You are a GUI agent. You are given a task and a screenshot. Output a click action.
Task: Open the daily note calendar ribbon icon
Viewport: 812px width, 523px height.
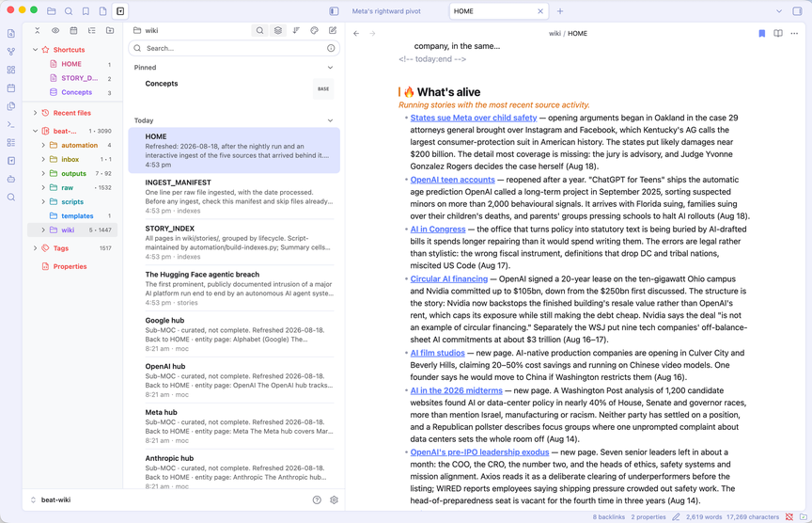tap(11, 88)
